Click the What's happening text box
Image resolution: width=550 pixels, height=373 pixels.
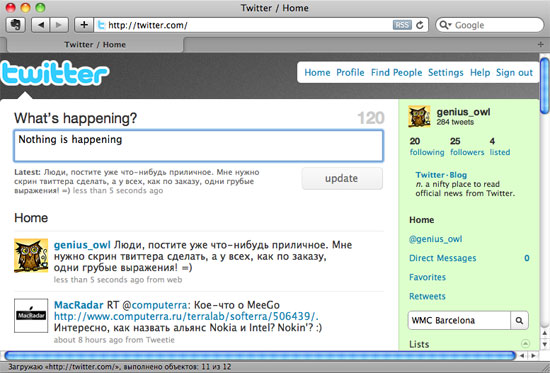[x=199, y=146]
